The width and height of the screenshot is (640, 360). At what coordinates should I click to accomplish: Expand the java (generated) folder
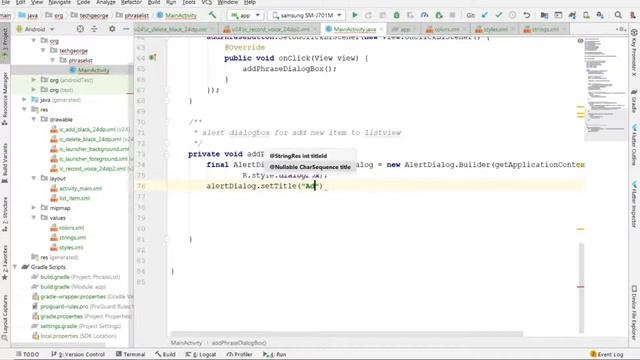click(x=24, y=100)
